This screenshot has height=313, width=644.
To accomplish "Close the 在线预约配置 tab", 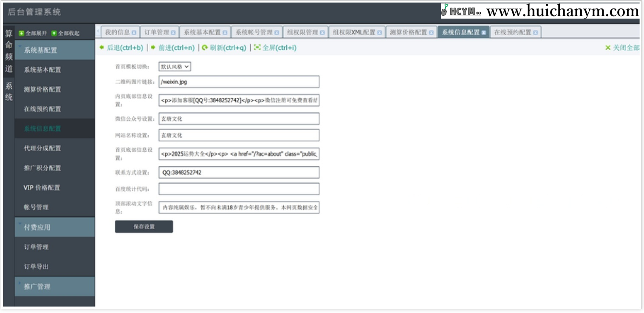I will [535, 33].
